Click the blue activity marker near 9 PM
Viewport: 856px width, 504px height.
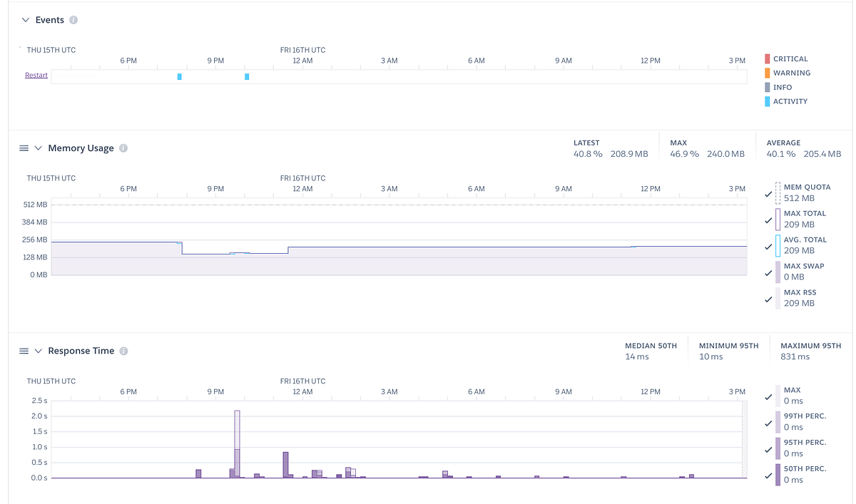(x=246, y=76)
